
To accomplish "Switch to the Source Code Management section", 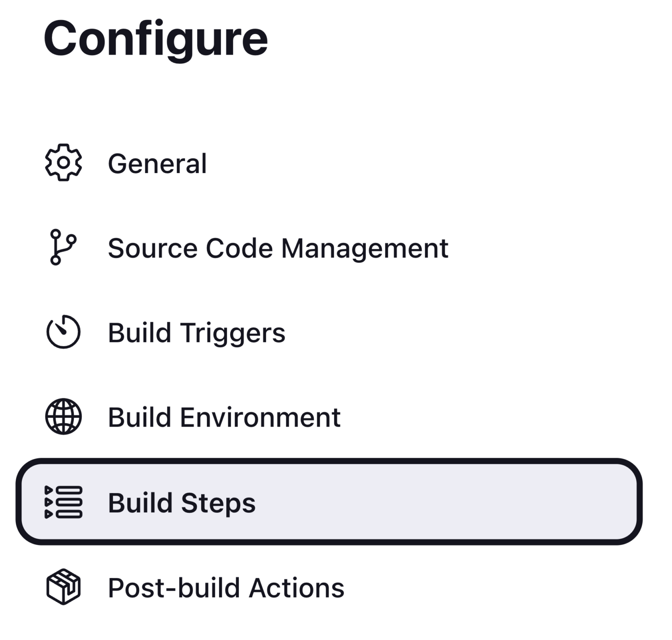I will [278, 248].
